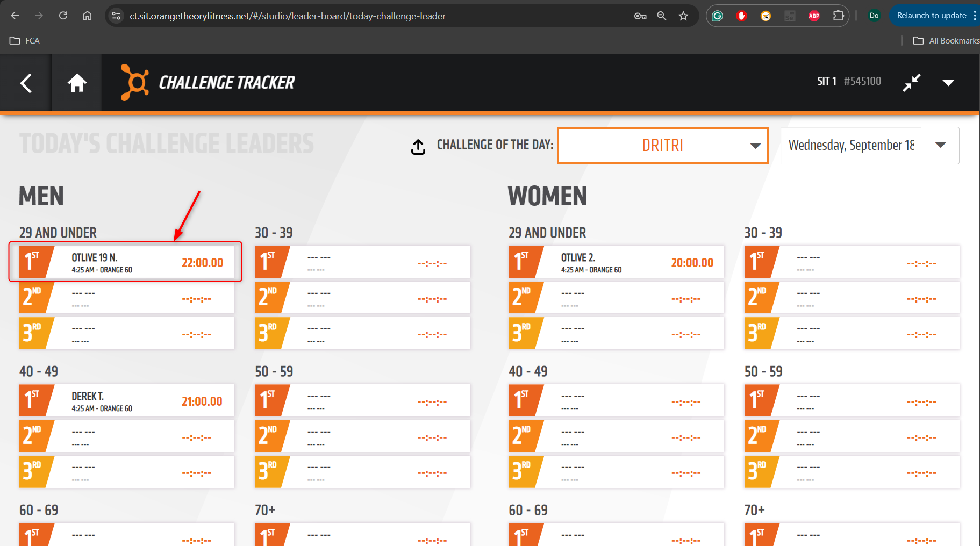Select DEREK T. leaderboard entry
980x546 pixels.
[x=127, y=400]
